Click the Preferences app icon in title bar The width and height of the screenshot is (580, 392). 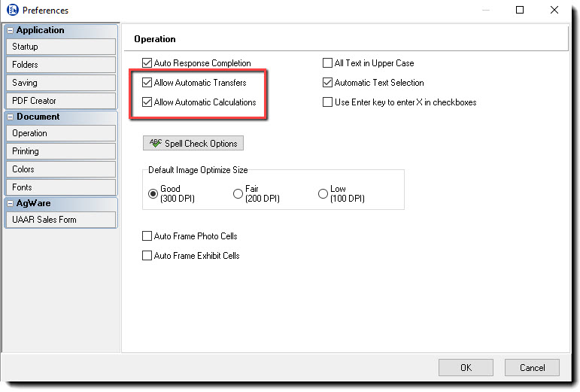[12, 11]
